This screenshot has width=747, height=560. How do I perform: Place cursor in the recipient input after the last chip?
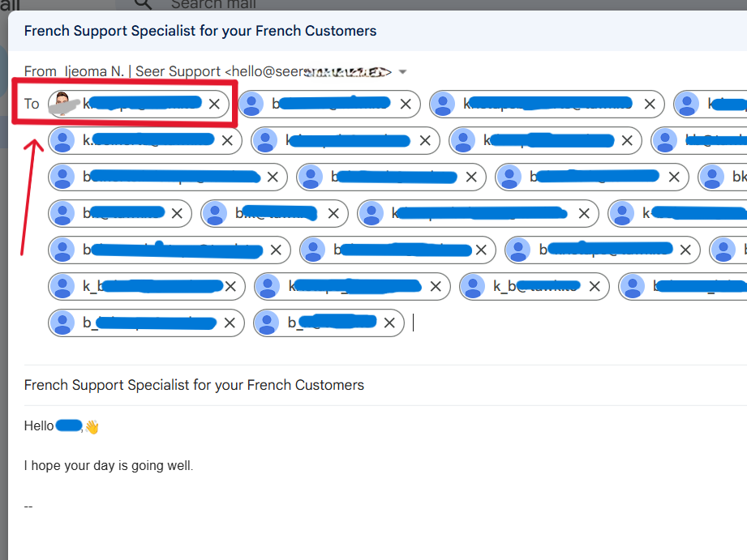[414, 323]
